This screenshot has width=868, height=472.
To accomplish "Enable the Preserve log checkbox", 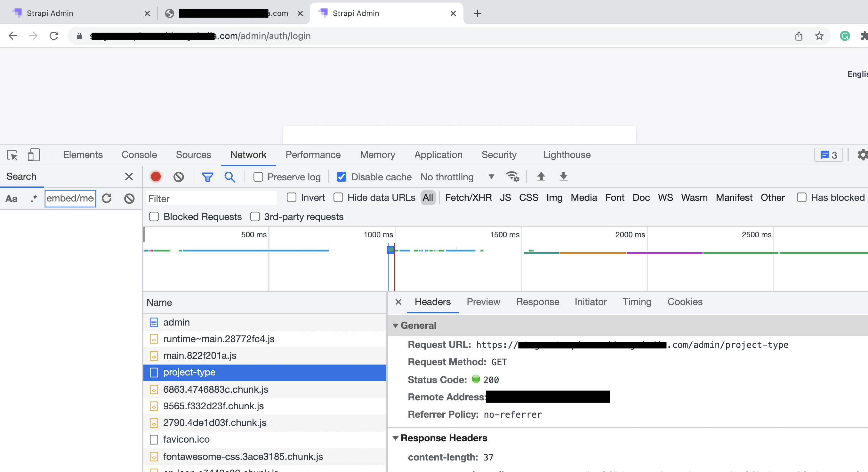I will [x=258, y=177].
